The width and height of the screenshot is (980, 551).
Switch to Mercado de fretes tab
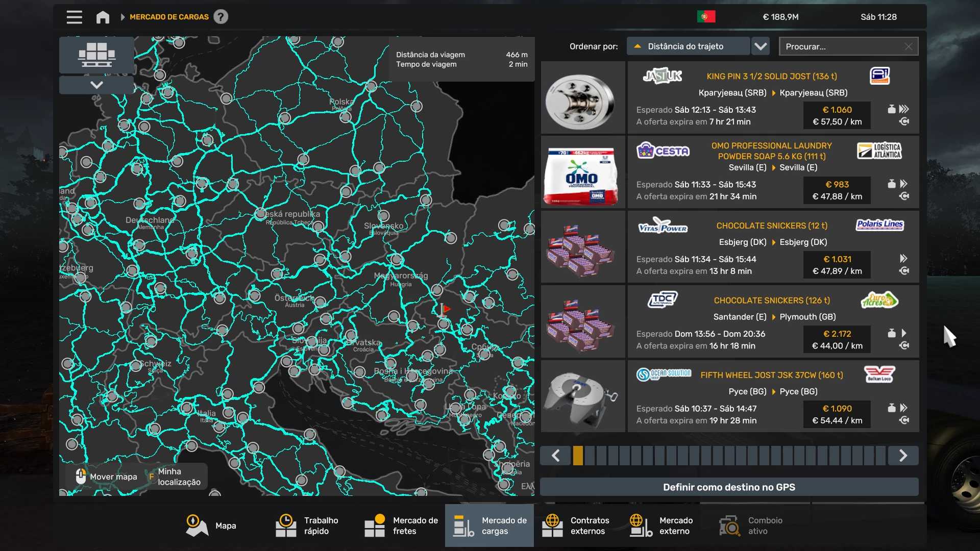pyautogui.click(x=402, y=525)
